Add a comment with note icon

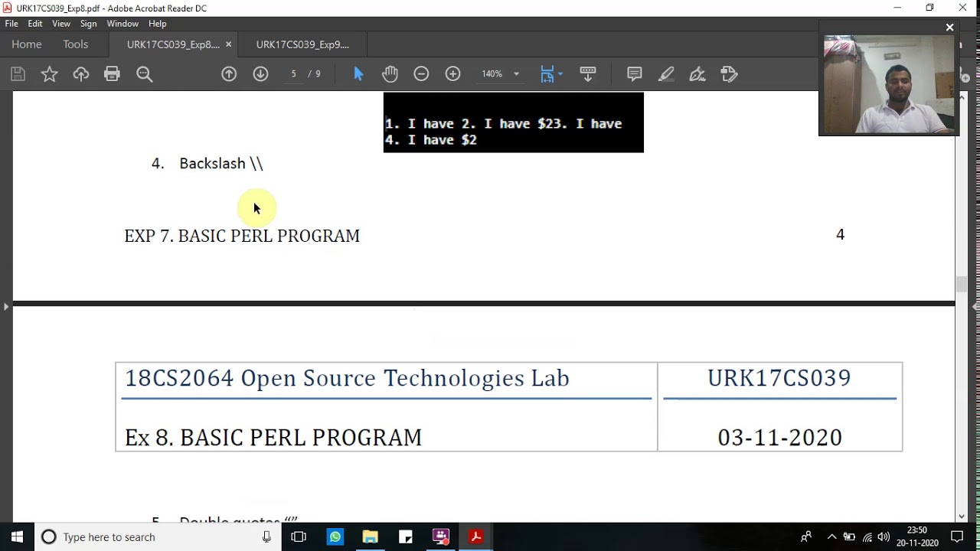[x=635, y=74]
